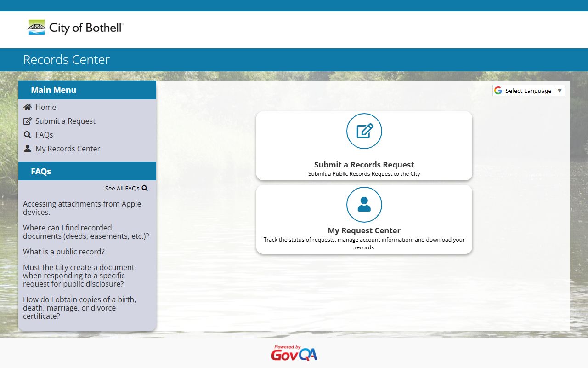Go to Home in the Main Menu
The height and width of the screenshot is (368, 588).
(x=45, y=107)
